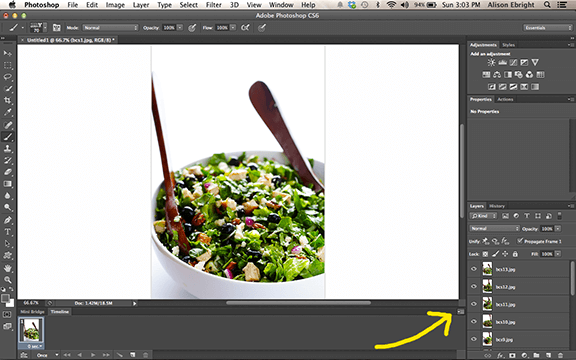Add a Curves adjustment

(x=513, y=62)
